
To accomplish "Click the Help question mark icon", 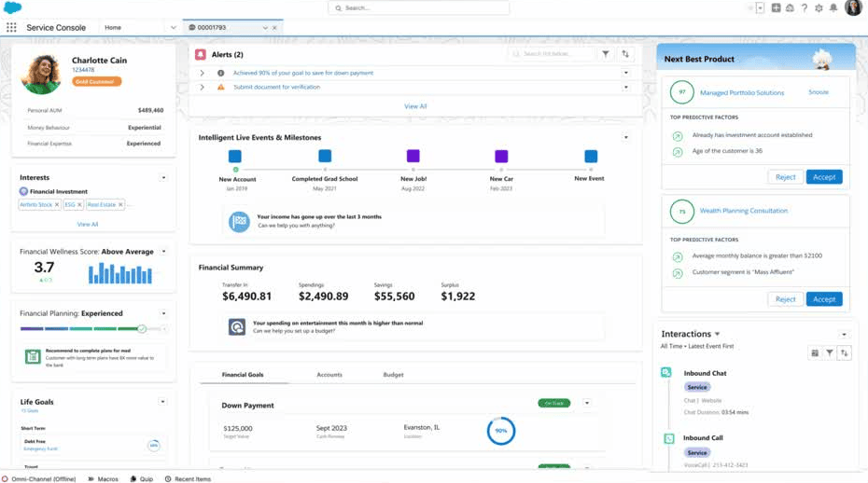I will point(805,8).
